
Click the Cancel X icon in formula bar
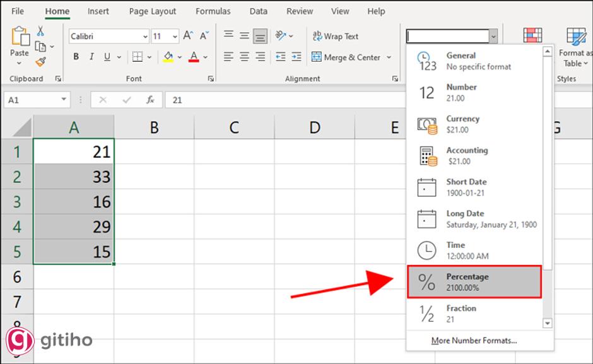[103, 100]
